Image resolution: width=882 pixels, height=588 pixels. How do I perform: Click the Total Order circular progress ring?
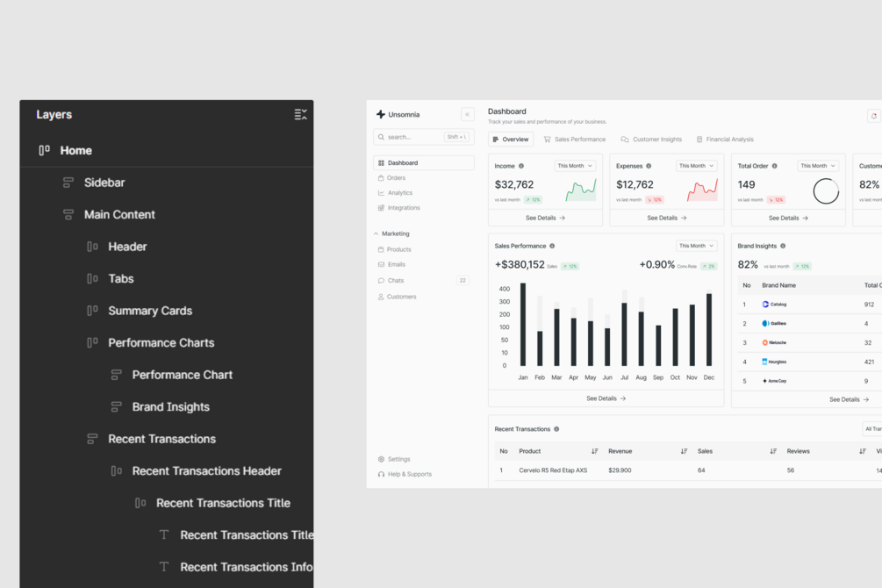coord(826,191)
